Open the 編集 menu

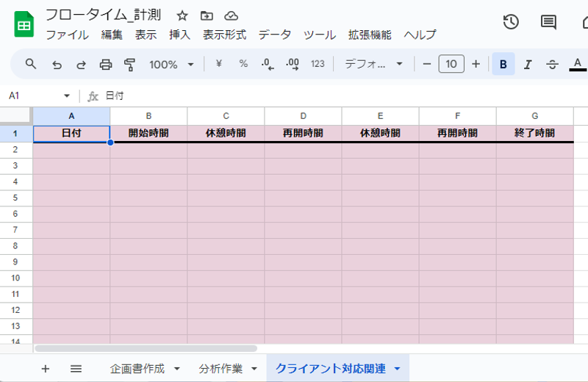coord(112,35)
